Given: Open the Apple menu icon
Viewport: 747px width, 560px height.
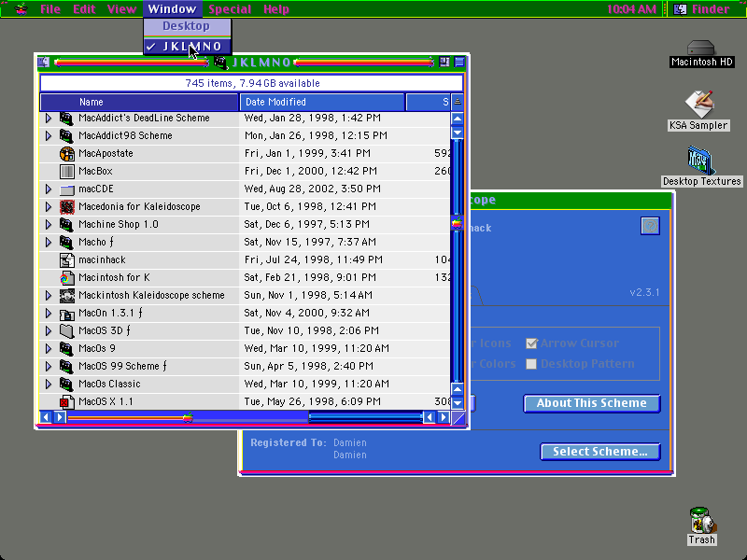Looking at the screenshot, I should pyautogui.click(x=21, y=8).
